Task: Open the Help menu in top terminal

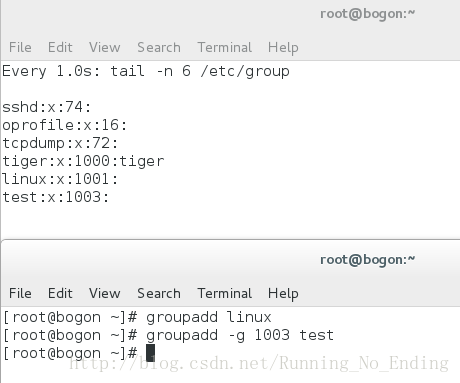Action: [x=283, y=48]
